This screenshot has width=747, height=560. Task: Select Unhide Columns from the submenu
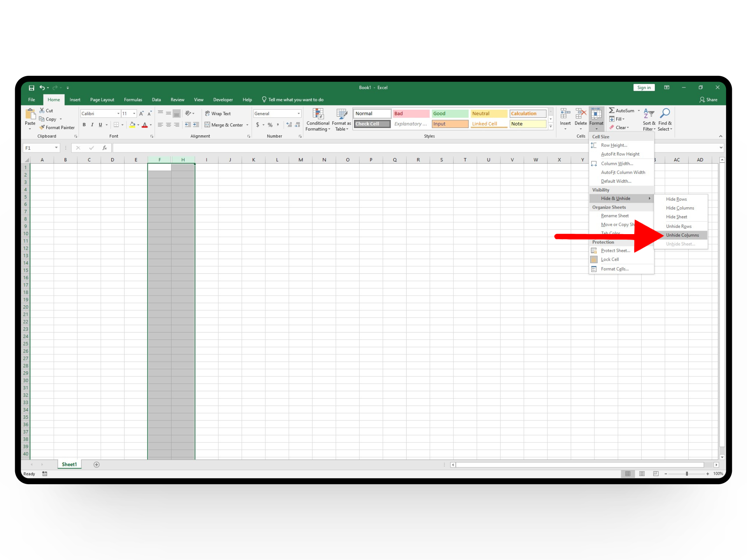point(682,235)
